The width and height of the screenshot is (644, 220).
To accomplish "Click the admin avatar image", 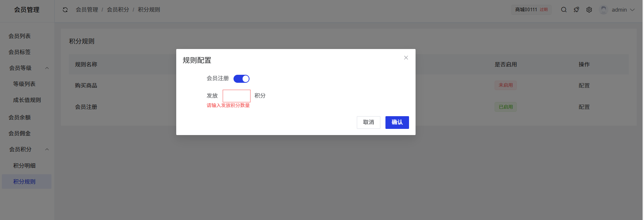I will 603,10.
